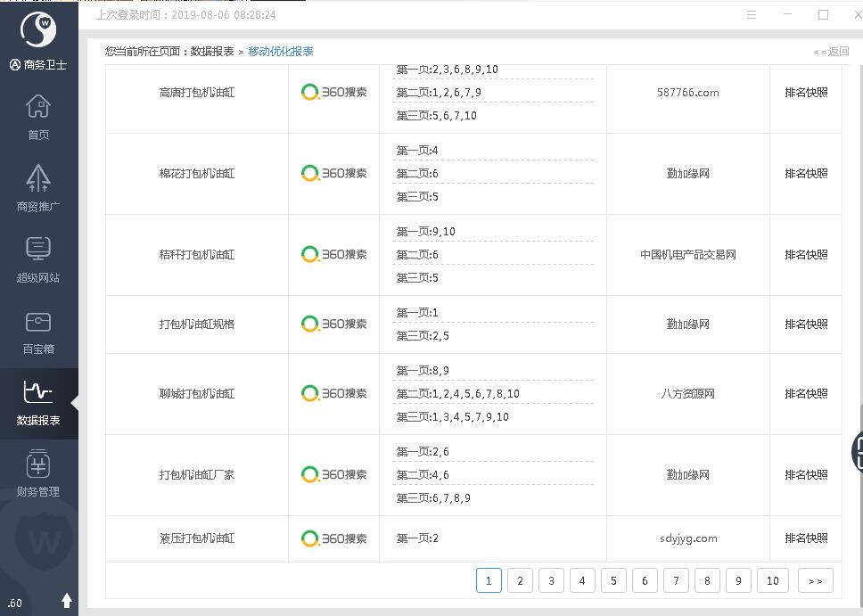Open 财务管理 from the sidebar
The width and height of the screenshot is (863, 616).
[x=38, y=473]
